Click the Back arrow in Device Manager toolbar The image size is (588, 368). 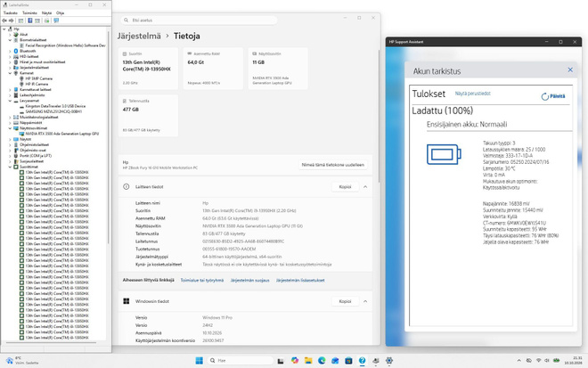[x=4, y=20]
